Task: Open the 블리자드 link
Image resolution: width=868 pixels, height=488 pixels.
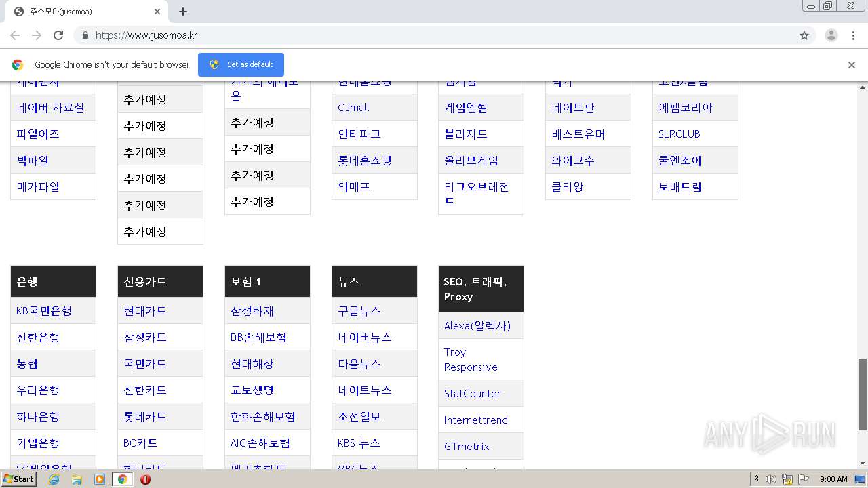Action: tap(466, 134)
